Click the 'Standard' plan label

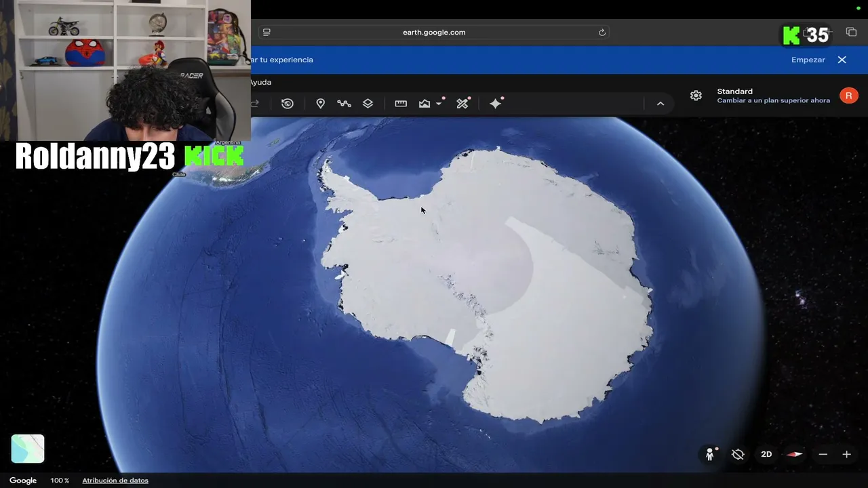click(x=735, y=91)
